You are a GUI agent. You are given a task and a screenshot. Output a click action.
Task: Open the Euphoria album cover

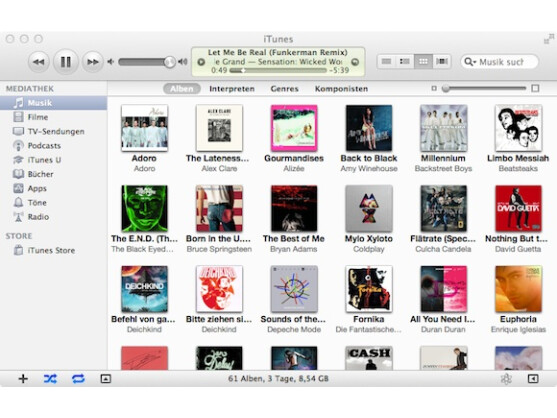point(518,289)
